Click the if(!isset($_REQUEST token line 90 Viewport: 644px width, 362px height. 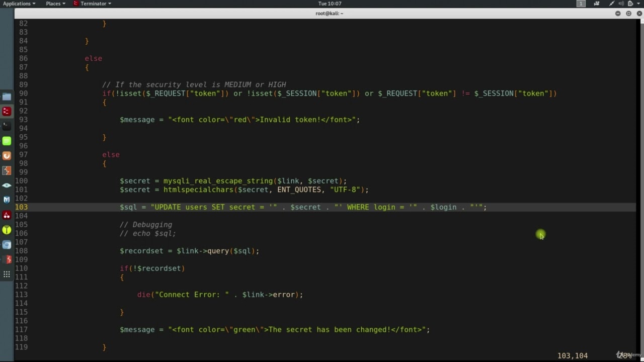pos(330,94)
